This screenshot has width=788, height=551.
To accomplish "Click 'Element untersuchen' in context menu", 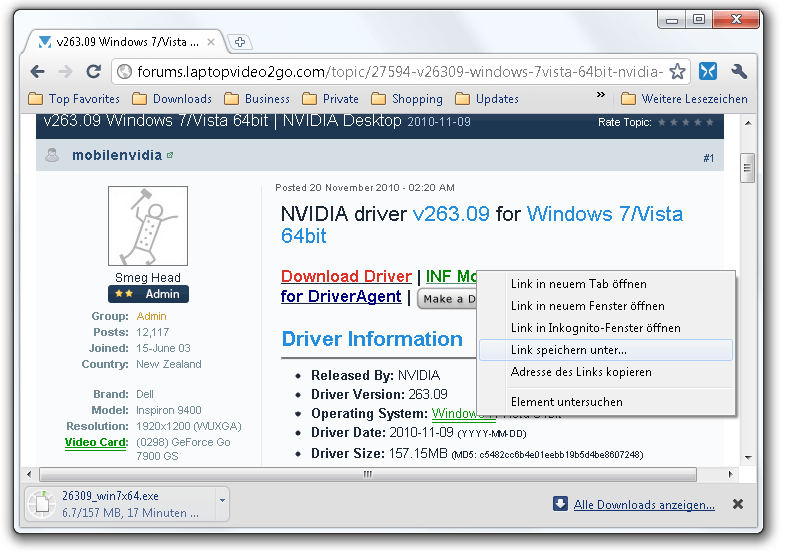I will coord(566,402).
